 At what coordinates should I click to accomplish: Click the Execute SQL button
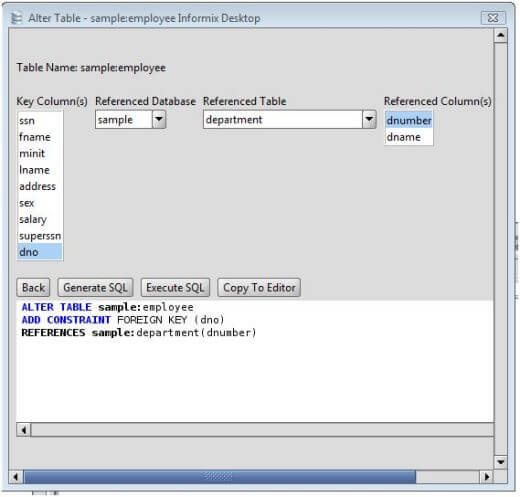[x=175, y=287]
